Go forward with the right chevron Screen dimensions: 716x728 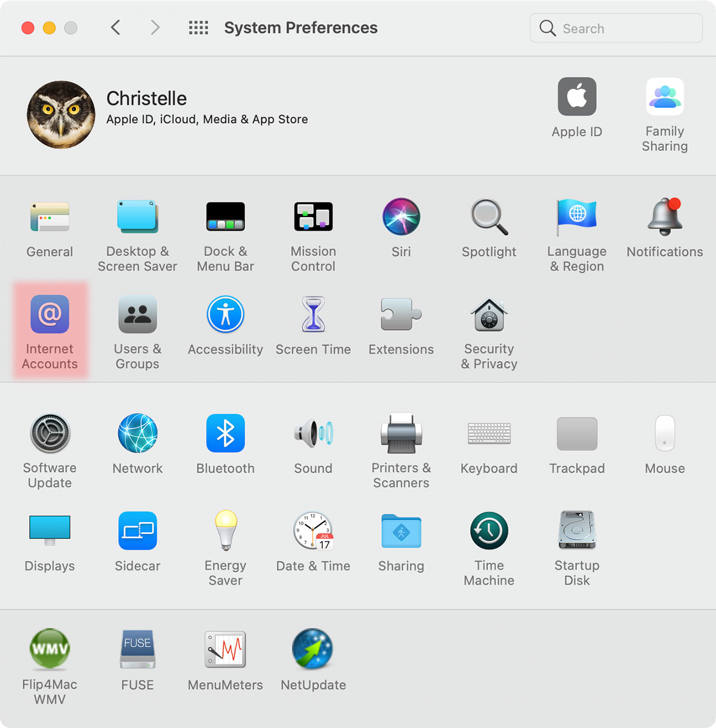point(155,27)
